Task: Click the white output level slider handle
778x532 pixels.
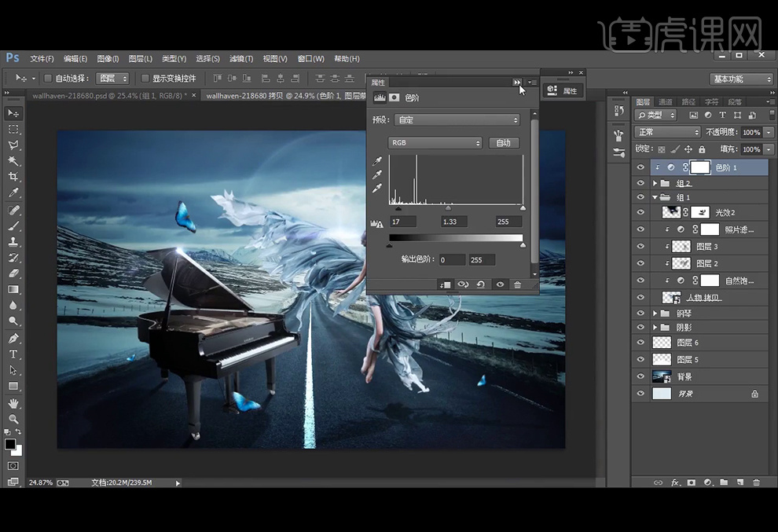Action: coord(523,245)
